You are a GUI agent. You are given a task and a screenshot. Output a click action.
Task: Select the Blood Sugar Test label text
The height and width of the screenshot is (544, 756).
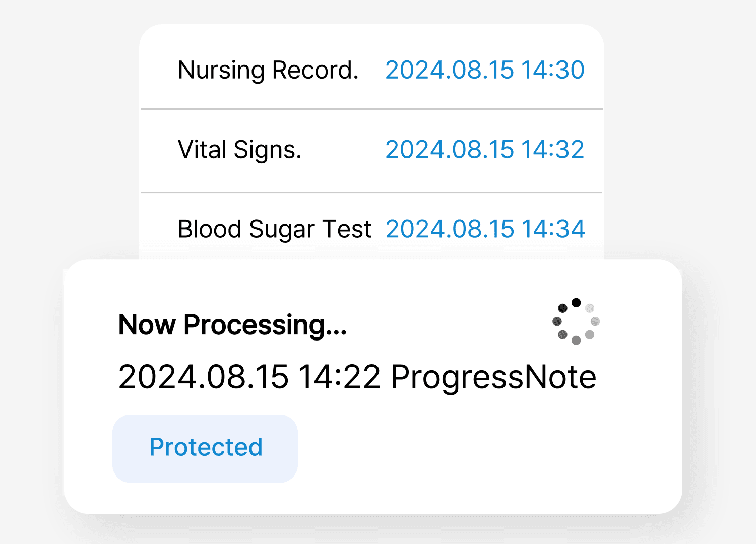pyautogui.click(x=275, y=230)
